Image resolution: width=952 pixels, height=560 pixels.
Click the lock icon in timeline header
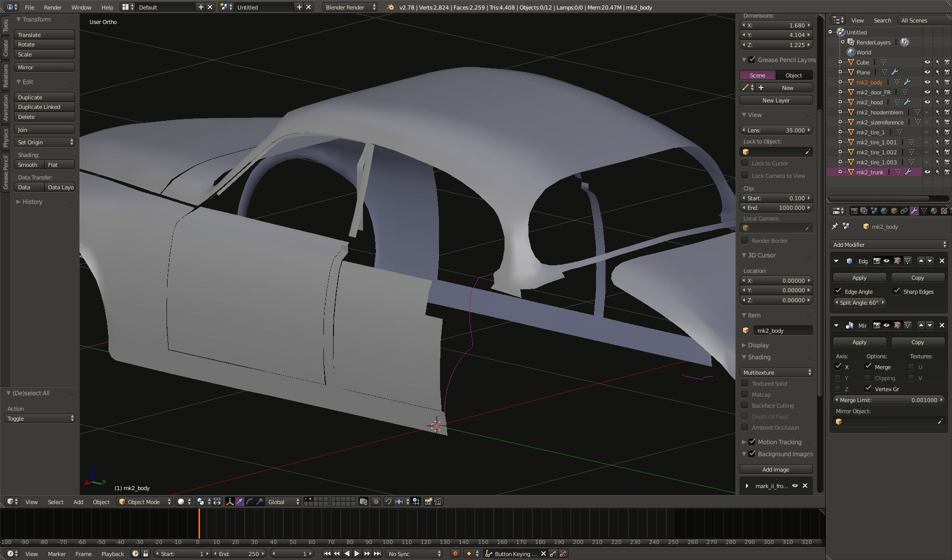pos(145,554)
